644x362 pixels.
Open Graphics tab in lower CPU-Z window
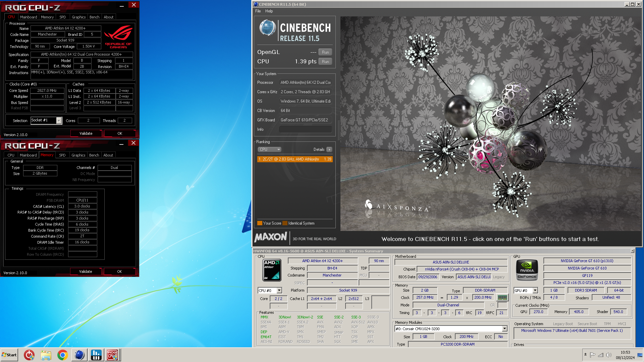[x=78, y=155]
